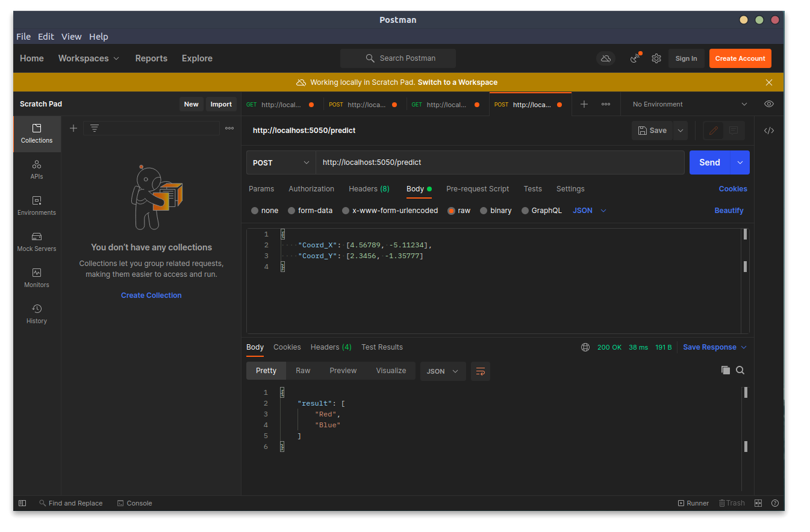Click the Create Collection link
This screenshot has height=532, width=810.
click(151, 295)
